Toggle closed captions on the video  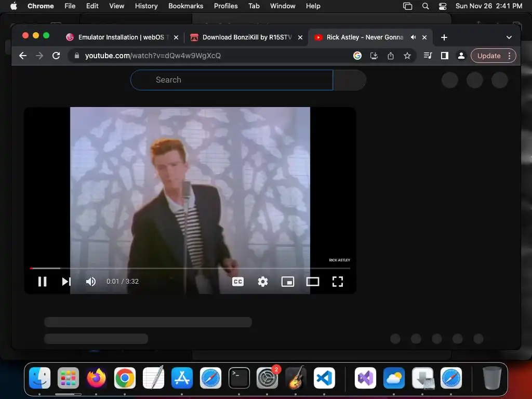coord(238,281)
